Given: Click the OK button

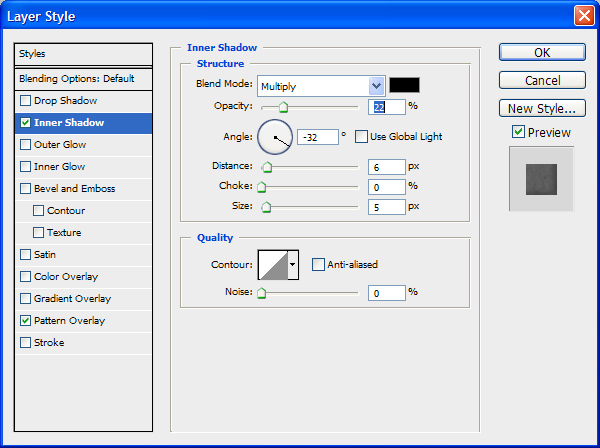Looking at the screenshot, I should [541, 52].
